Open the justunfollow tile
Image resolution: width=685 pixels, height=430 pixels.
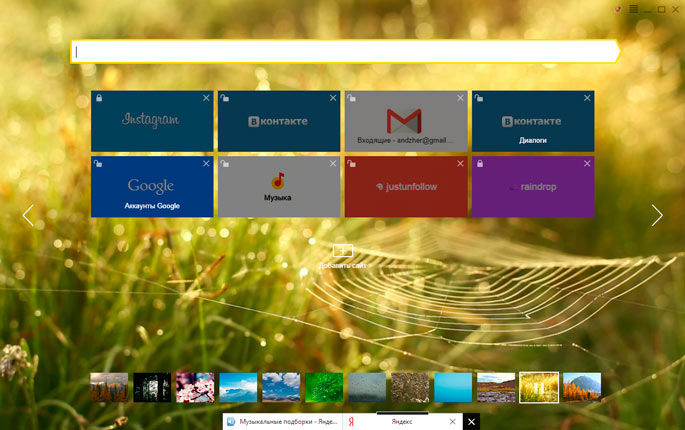click(406, 187)
